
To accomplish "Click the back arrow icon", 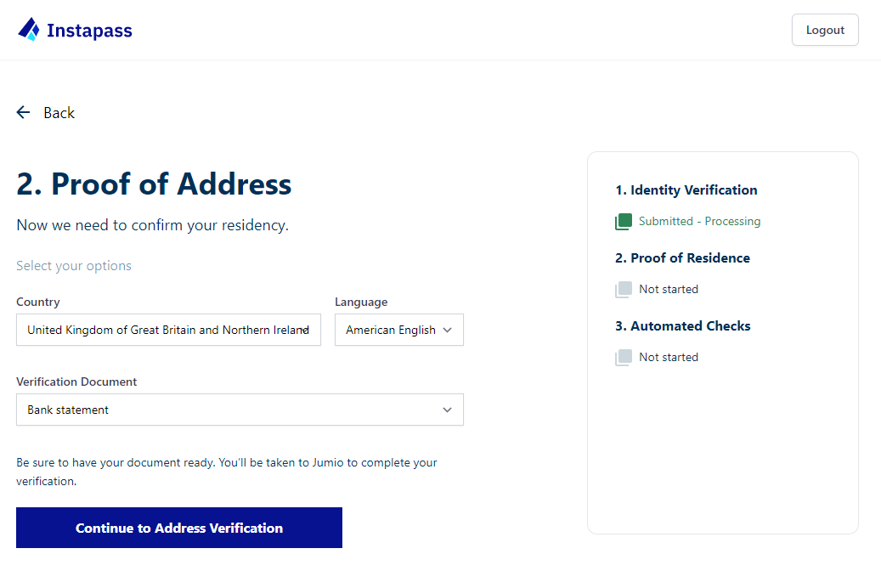I will pyautogui.click(x=23, y=112).
